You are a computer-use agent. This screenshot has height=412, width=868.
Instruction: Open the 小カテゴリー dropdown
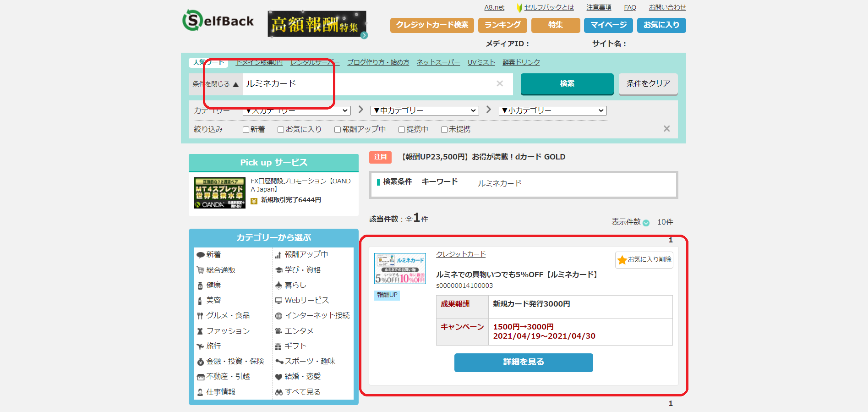coord(552,110)
